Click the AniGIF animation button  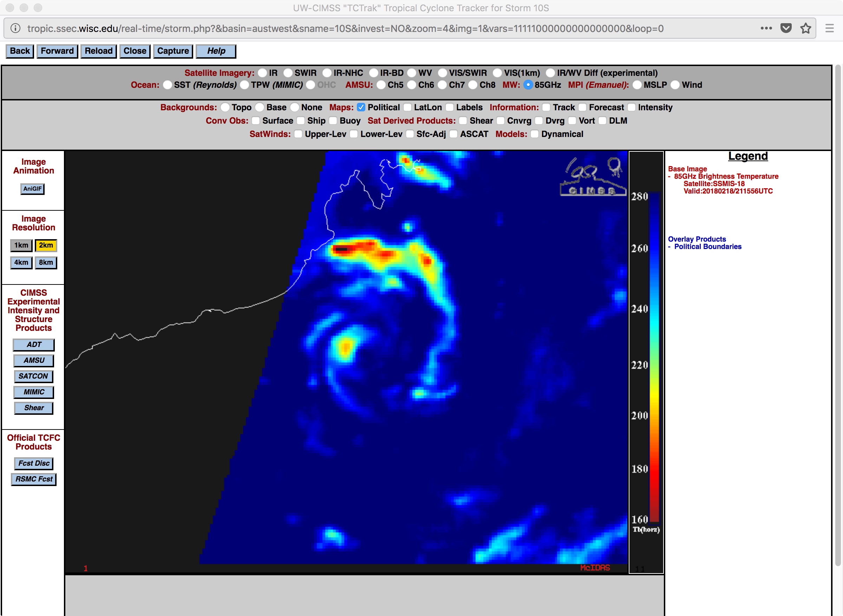32,189
